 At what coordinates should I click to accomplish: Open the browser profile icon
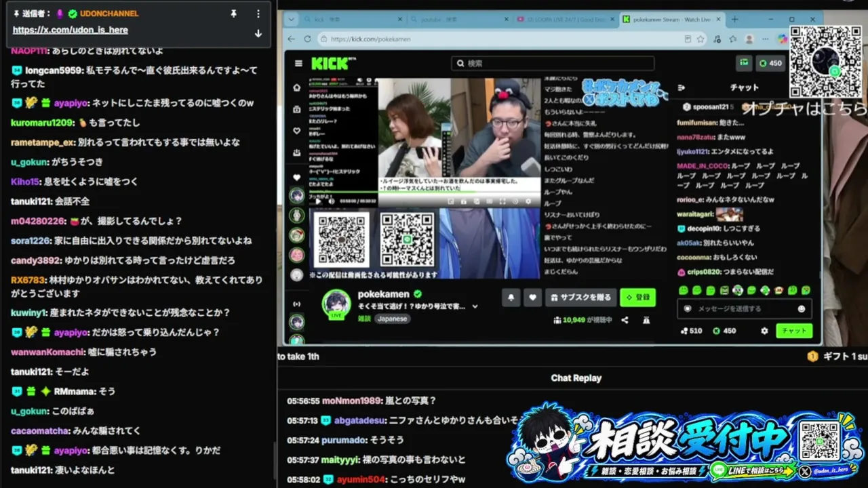pos(749,39)
